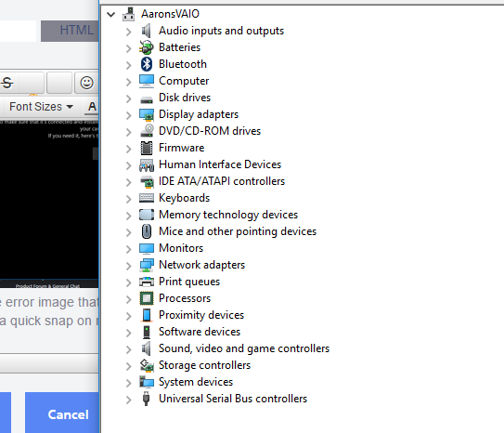Image resolution: width=504 pixels, height=433 pixels.
Task: Select the Memory technology devices text label
Action: click(228, 215)
